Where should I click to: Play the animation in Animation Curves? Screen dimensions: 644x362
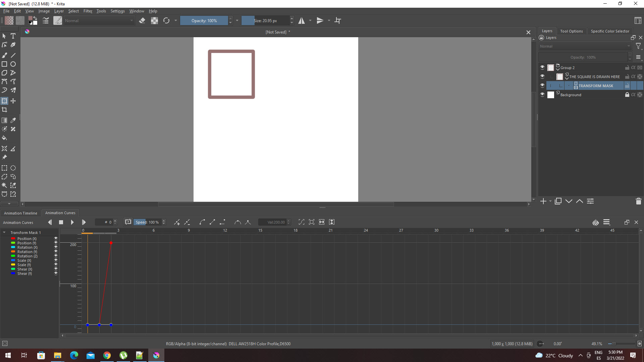pyautogui.click(x=72, y=222)
